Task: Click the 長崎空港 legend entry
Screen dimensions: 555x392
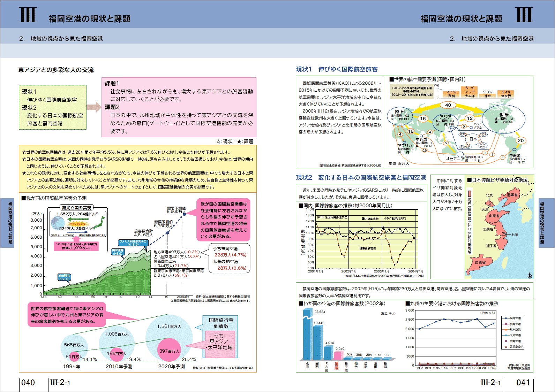Action: [512, 324]
